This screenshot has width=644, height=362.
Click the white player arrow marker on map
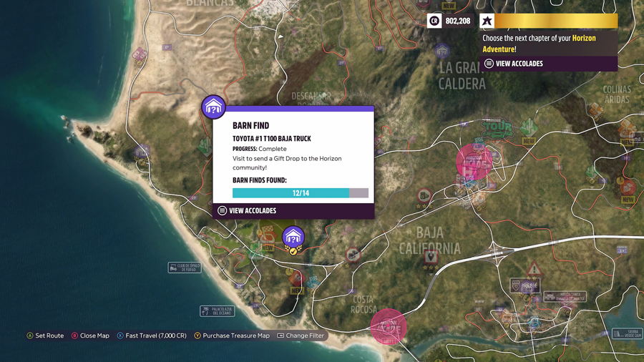[x=280, y=36]
